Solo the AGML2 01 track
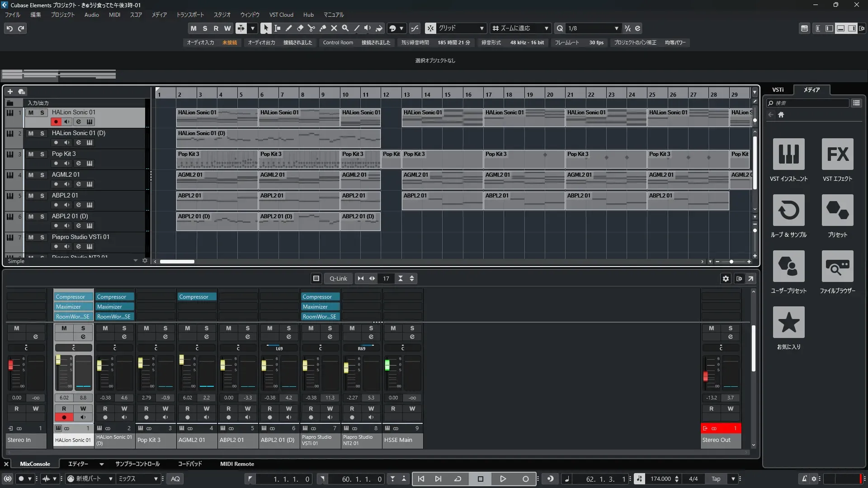This screenshot has height=488, width=868. pyautogui.click(x=42, y=175)
